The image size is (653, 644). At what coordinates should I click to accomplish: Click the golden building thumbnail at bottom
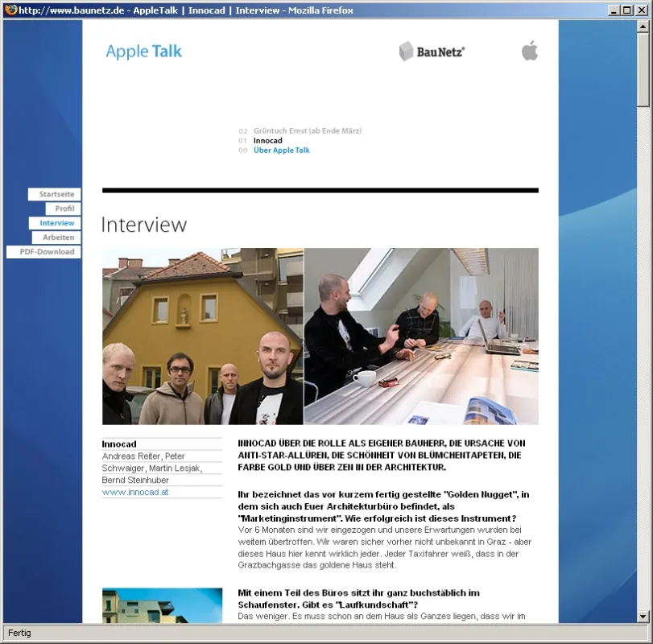tap(163, 605)
